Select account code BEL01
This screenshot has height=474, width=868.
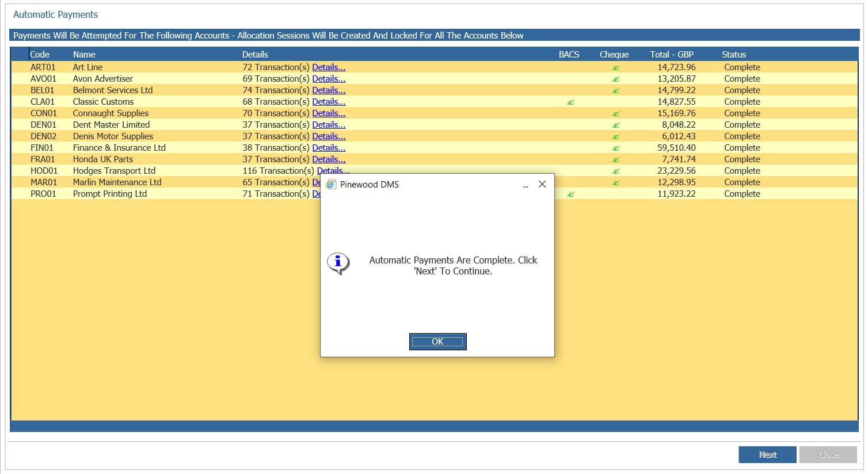coord(42,90)
